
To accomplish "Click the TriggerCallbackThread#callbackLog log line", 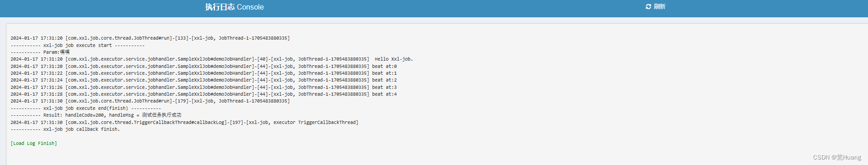I will tap(184, 122).
